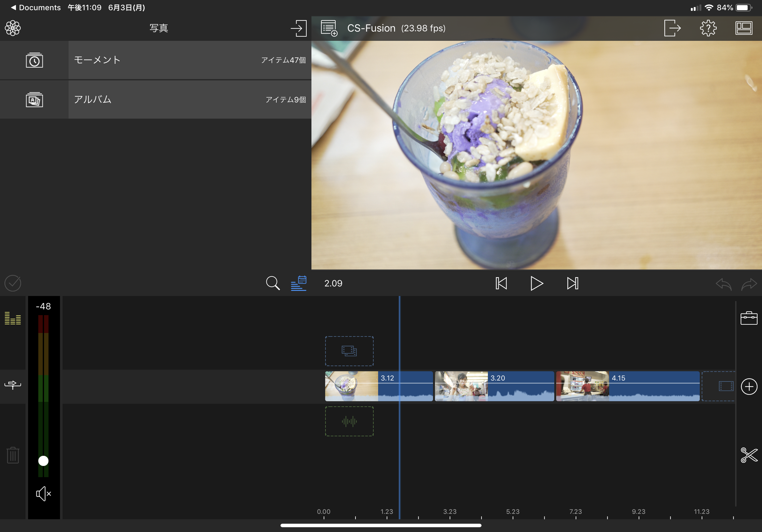Viewport: 762px width, 532px height.
Task: Select the 3.20 clip in timeline
Action: [x=494, y=386]
